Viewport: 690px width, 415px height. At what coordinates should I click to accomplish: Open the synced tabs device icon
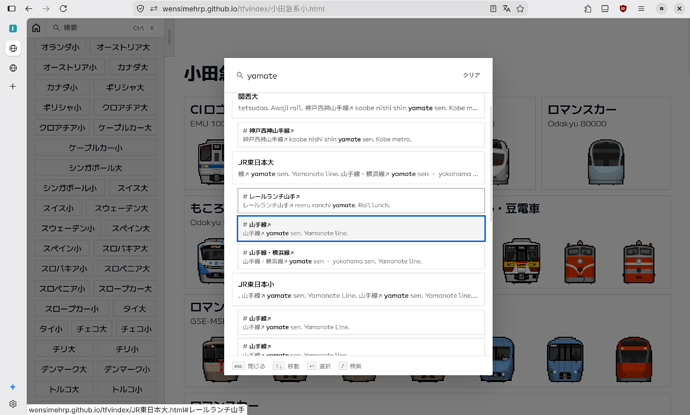click(605, 8)
